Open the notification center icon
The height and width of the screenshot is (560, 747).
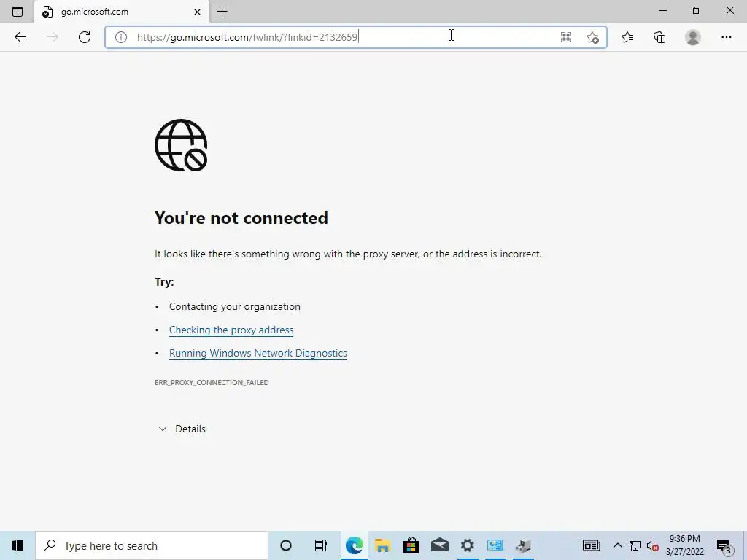point(724,545)
